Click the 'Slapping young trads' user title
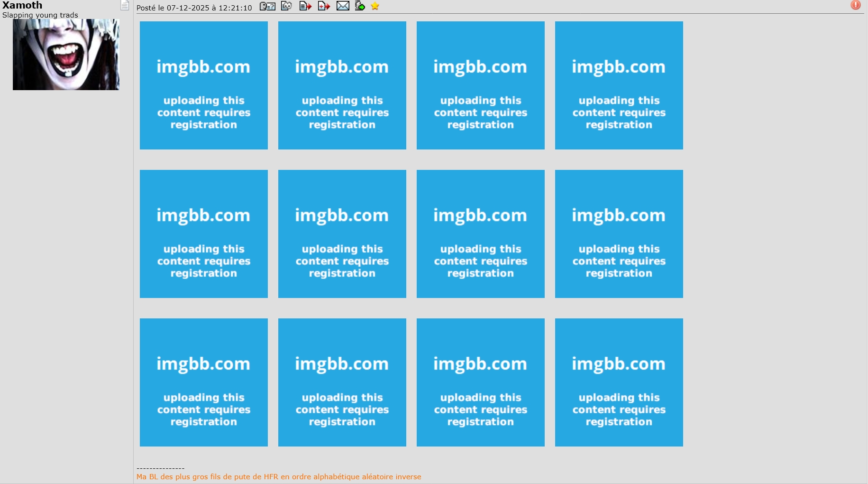Viewport: 868px width, 484px height. click(x=40, y=15)
